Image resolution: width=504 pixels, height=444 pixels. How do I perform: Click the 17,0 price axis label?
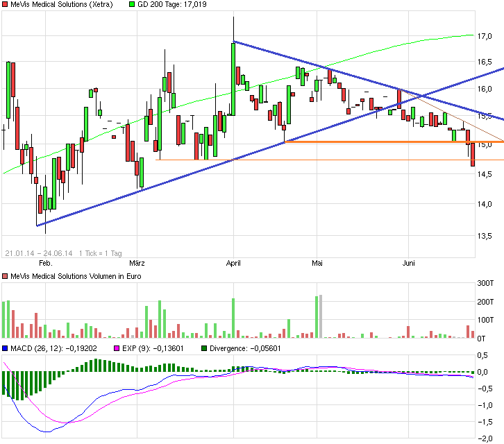pyautogui.click(x=485, y=35)
